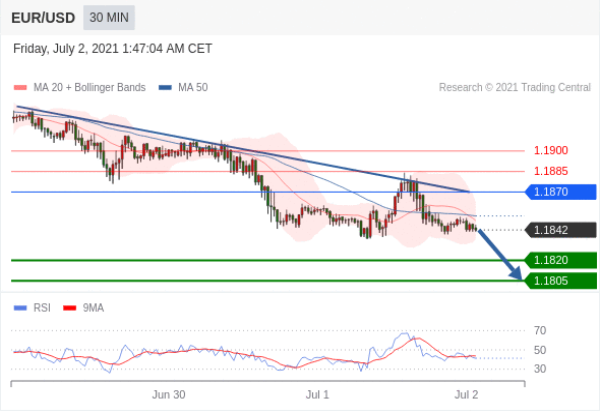
Task: Click the 9MA legend label
Action: (x=93, y=308)
